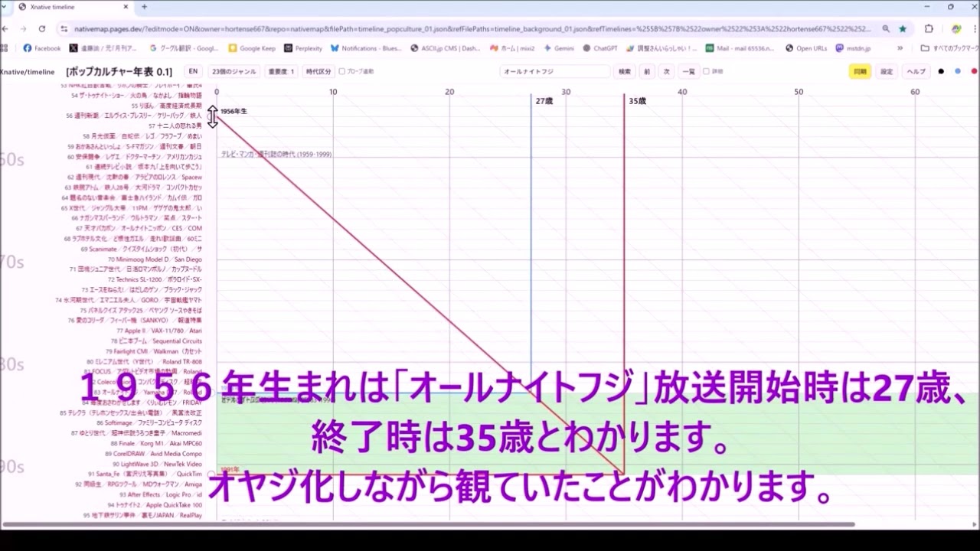Click the 1956年生 birth-year marker handle
The width and height of the screenshot is (980, 551).
click(x=213, y=117)
